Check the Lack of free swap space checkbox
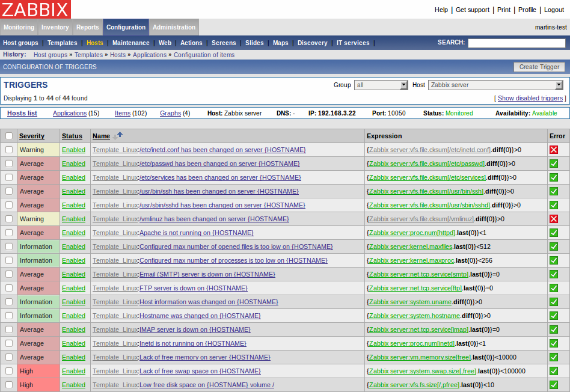 click(x=9, y=371)
